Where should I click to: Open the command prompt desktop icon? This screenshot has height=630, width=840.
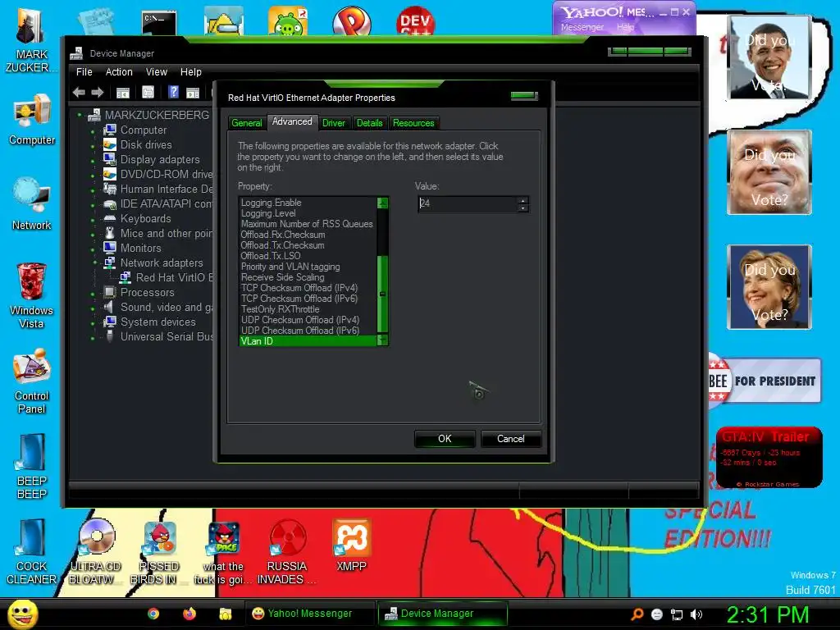[159, 22]
